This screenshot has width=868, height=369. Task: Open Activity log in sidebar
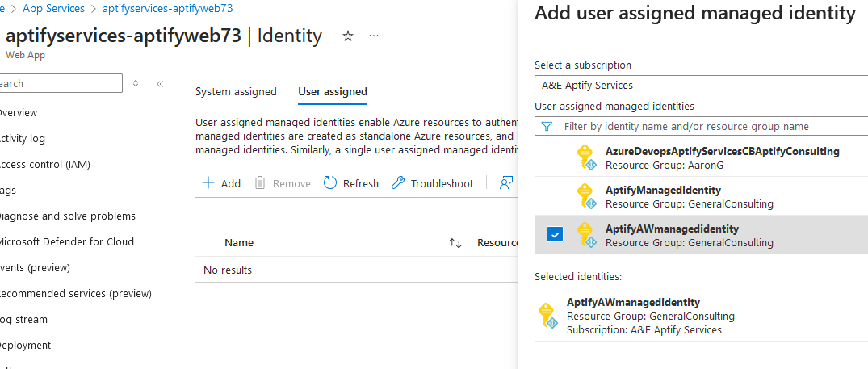(x=22, y=138)
